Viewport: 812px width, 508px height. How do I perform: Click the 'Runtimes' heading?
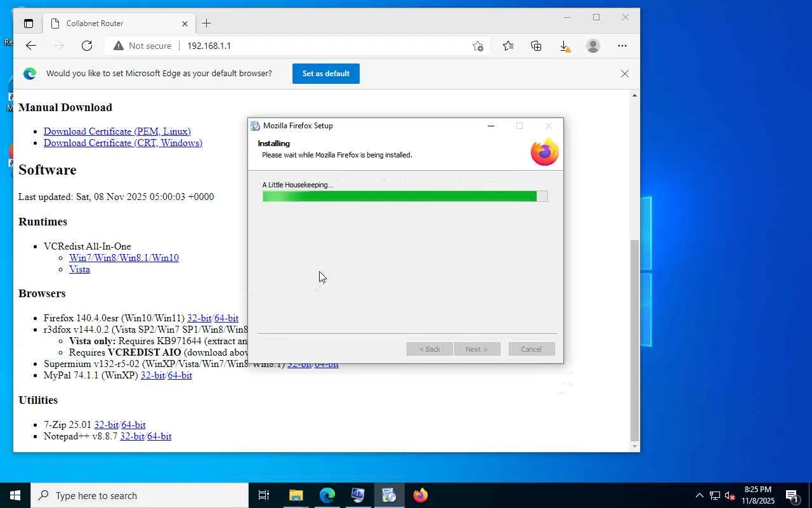pyautogui.click(x=43, y=222)
